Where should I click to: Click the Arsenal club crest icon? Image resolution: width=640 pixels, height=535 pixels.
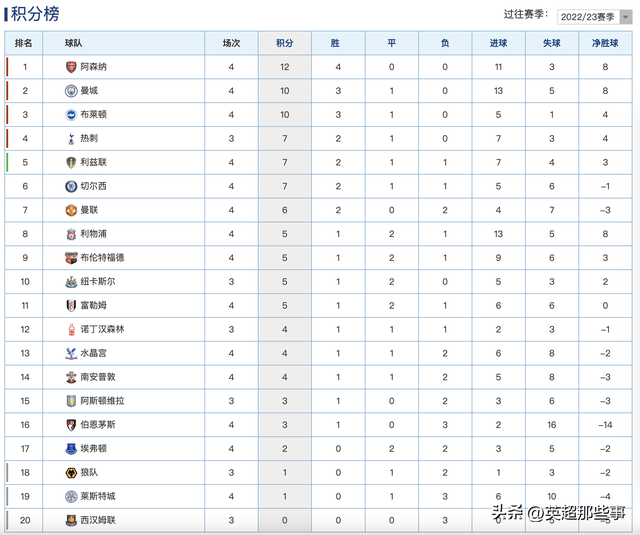71,67
